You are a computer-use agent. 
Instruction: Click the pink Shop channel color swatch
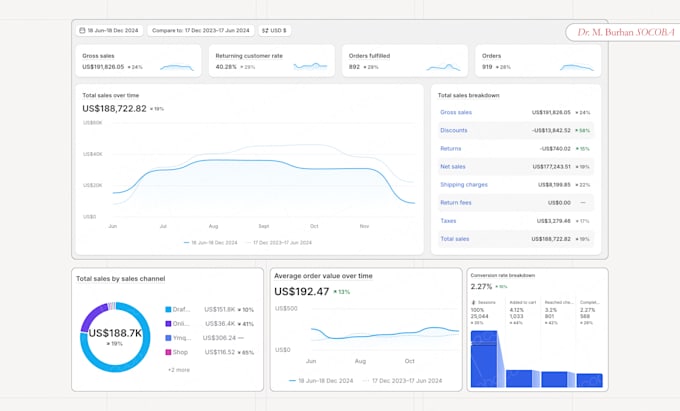[168, 352]
